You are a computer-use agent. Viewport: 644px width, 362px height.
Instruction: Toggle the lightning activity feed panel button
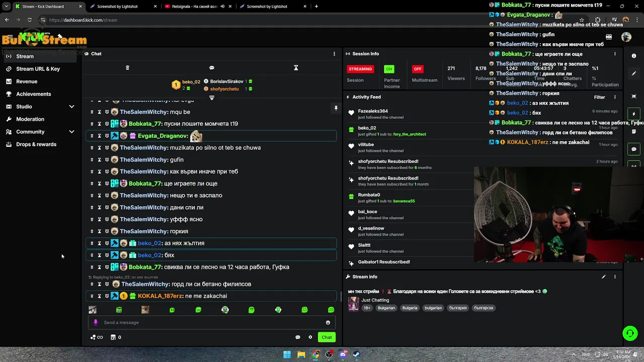(x=634, y=114)
